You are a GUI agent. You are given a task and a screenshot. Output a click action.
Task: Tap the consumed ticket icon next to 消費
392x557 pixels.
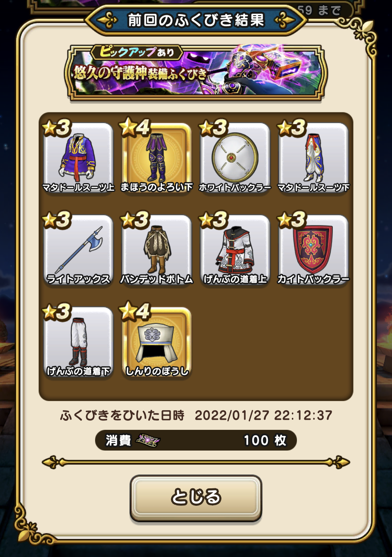pyautogui.click(x=148, y=440)
